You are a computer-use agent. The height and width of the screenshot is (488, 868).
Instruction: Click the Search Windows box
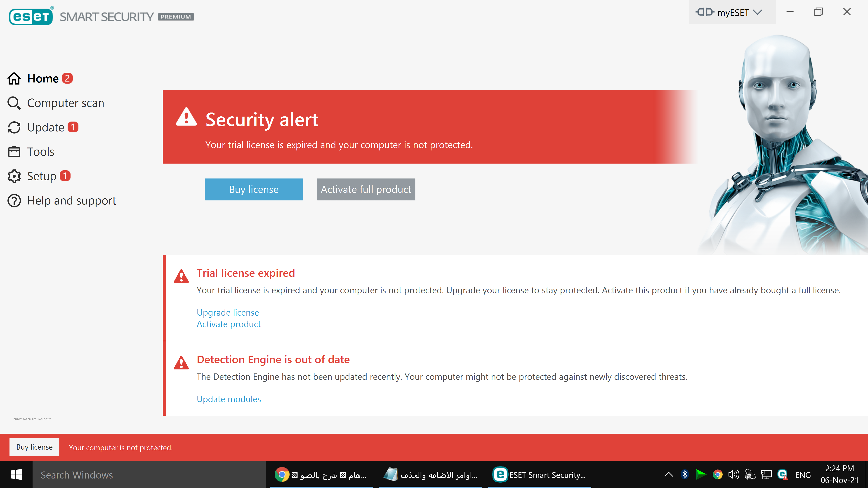tap(149, 474)
